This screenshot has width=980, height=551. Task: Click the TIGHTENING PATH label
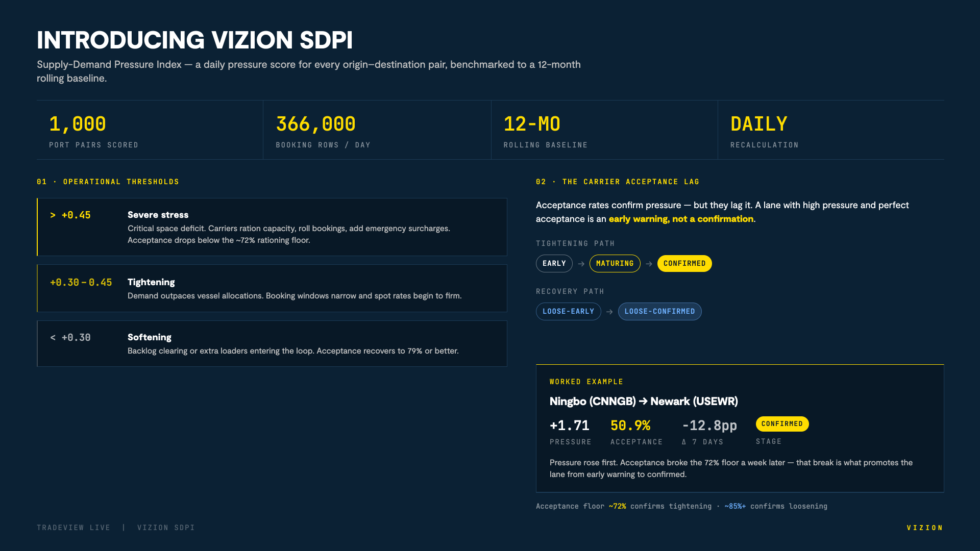(x=575, y=243)
